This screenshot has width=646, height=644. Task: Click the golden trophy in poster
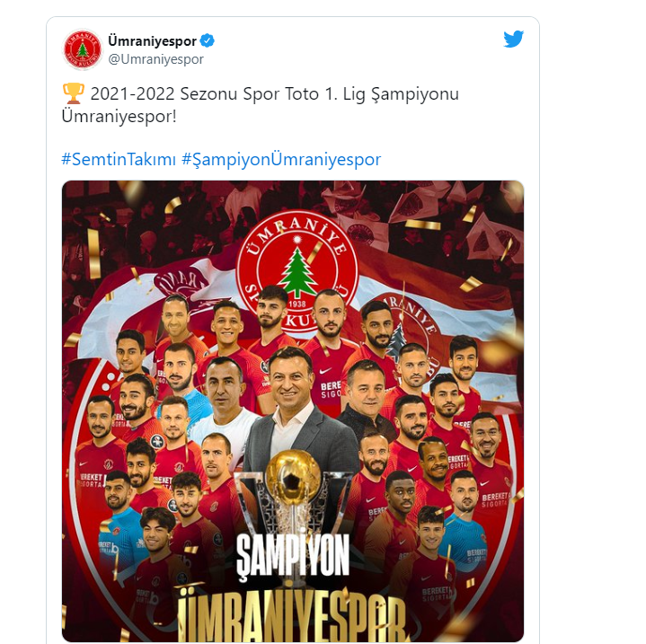[x=293, y=490]
